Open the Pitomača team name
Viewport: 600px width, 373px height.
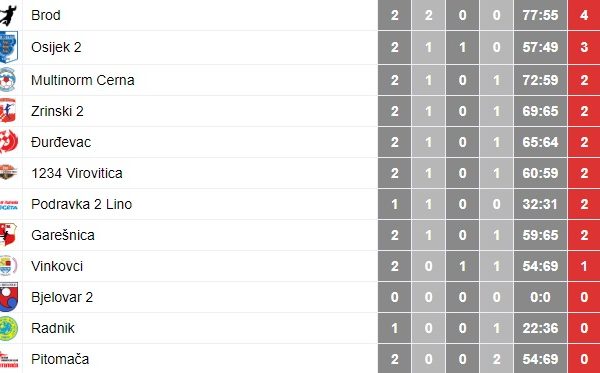pos(60,359)
